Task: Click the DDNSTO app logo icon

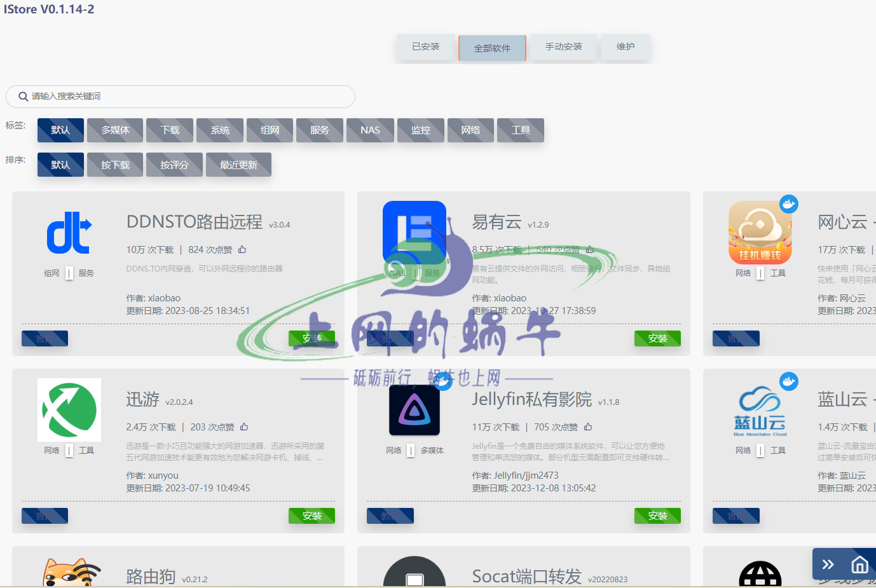Action: tap(69, 233)
